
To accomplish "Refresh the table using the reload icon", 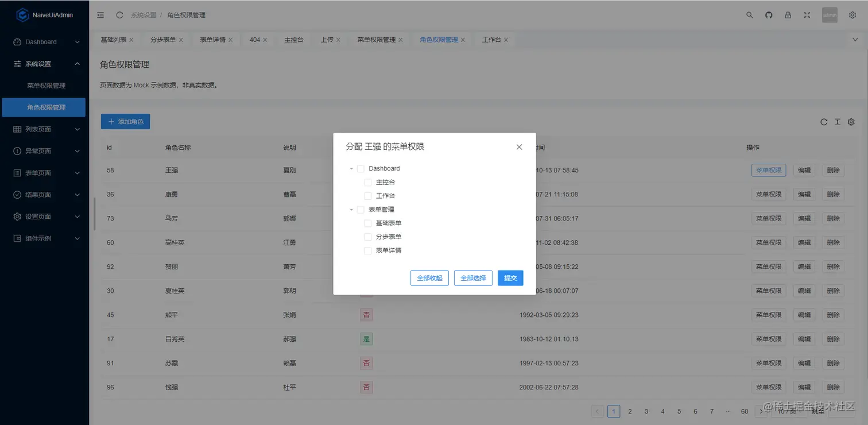I will [824, 122].
